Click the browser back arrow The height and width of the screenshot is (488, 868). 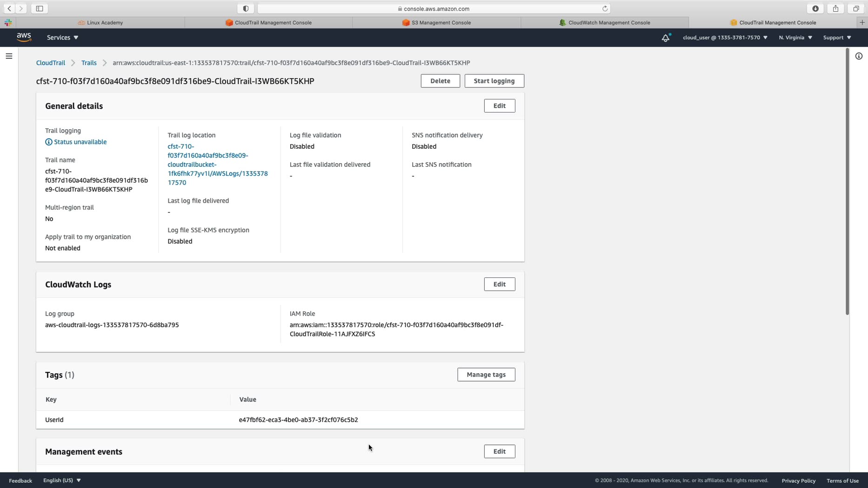click(x=9, y=8)
